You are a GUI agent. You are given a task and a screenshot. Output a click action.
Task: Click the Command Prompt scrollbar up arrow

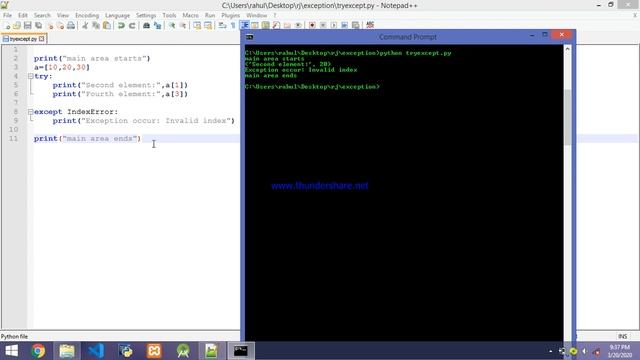(x=567, y=49)
